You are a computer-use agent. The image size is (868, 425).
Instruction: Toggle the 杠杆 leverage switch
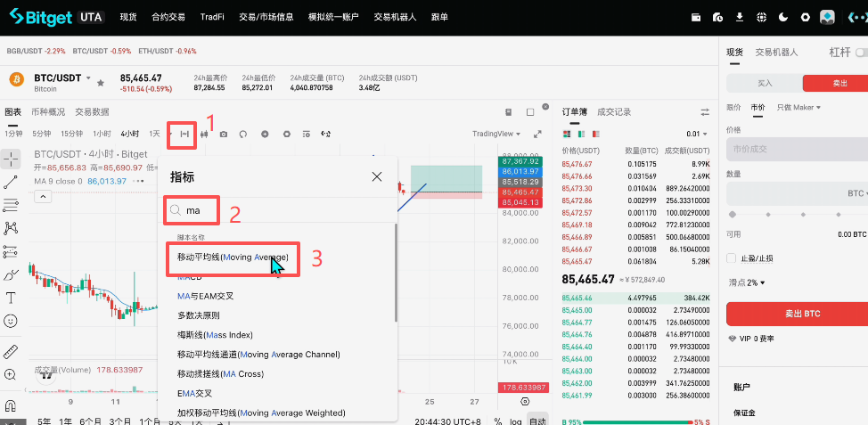pyautogui.click(x=862, y=53)
